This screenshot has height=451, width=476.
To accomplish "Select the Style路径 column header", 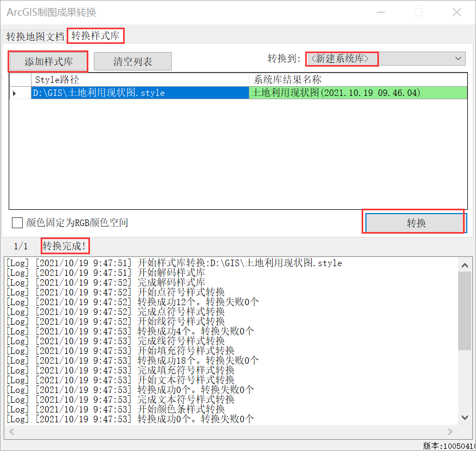I will coord(140,80).
